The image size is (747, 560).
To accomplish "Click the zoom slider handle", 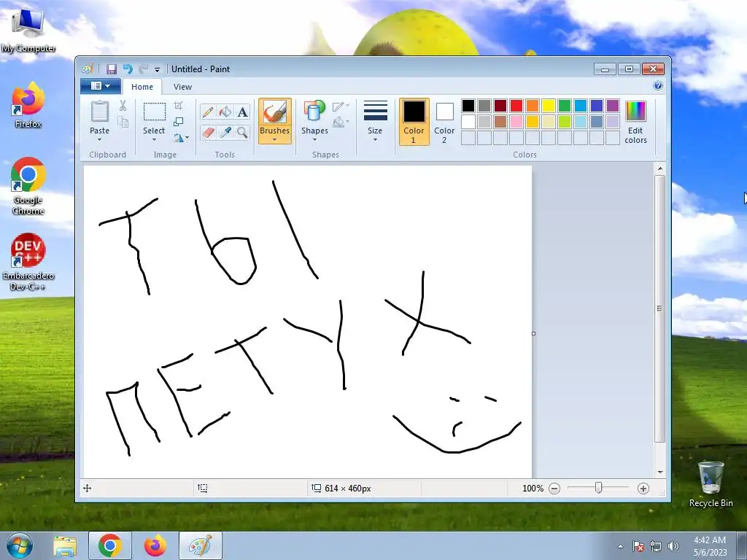I will [598, 488].
